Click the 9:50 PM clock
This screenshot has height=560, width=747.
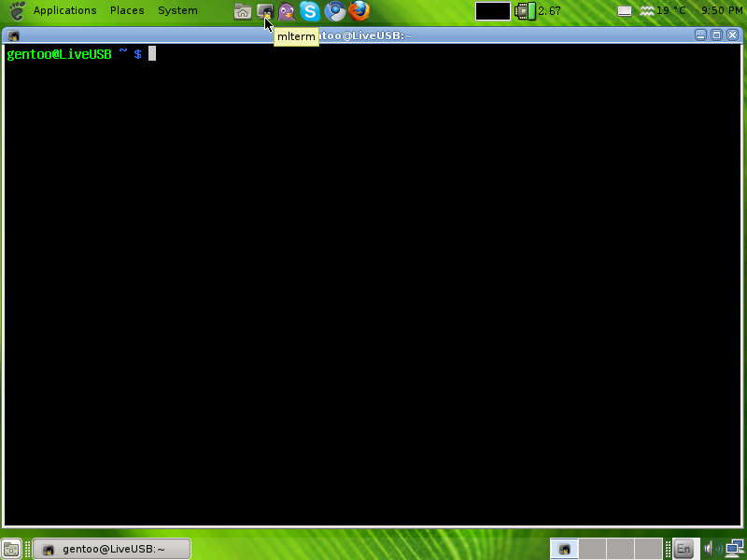click(x=721, y=11)
